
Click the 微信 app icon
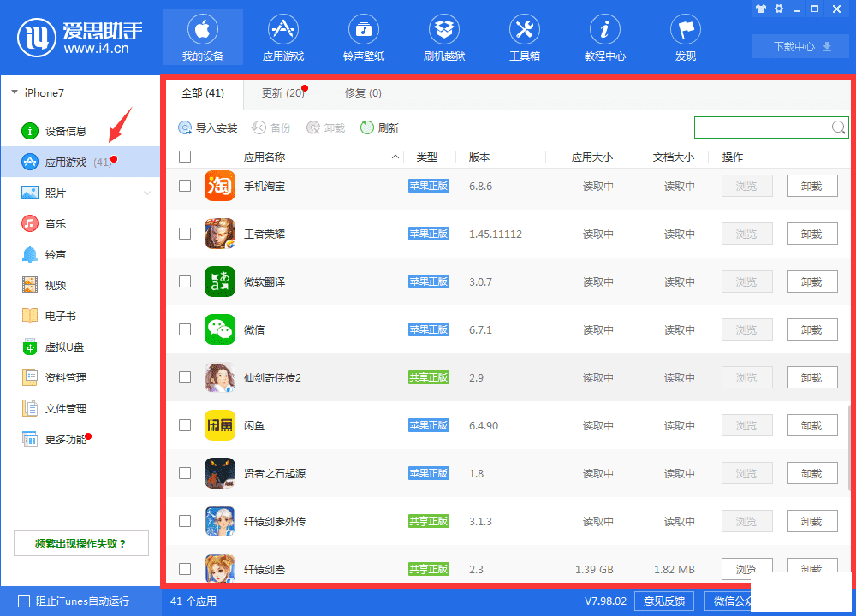pyautogui.click(x=219, y=329)
